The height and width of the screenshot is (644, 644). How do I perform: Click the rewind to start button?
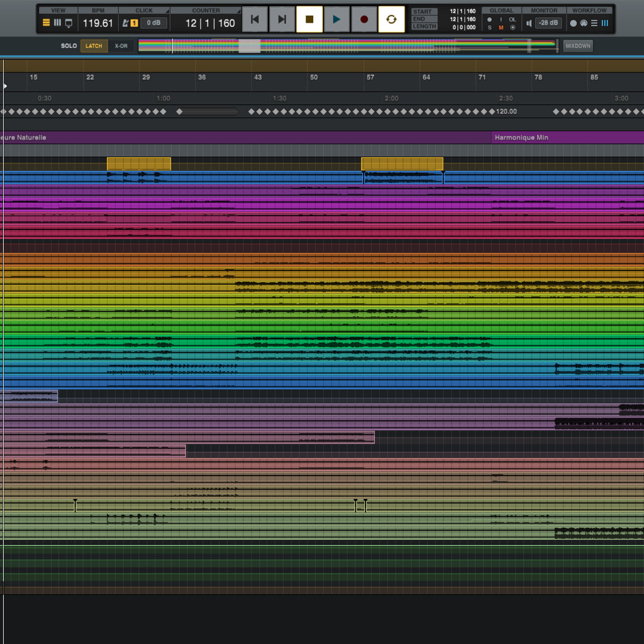pos(255,19)
